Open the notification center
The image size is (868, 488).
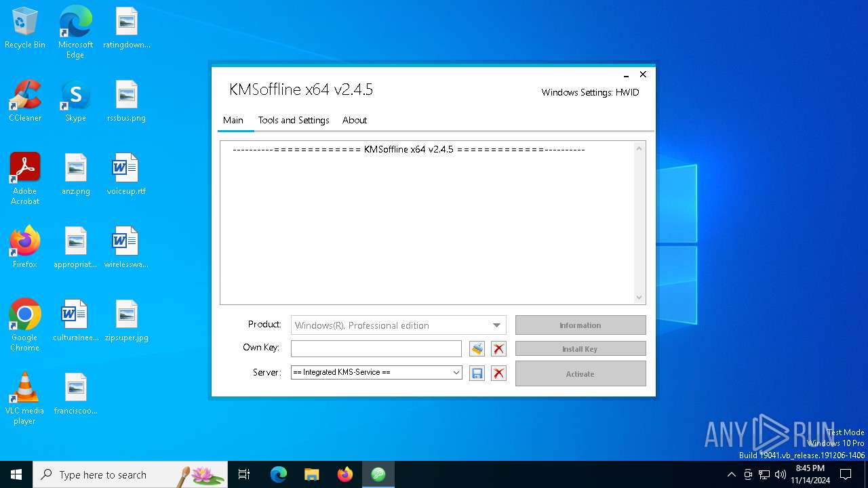pos(846,474)
